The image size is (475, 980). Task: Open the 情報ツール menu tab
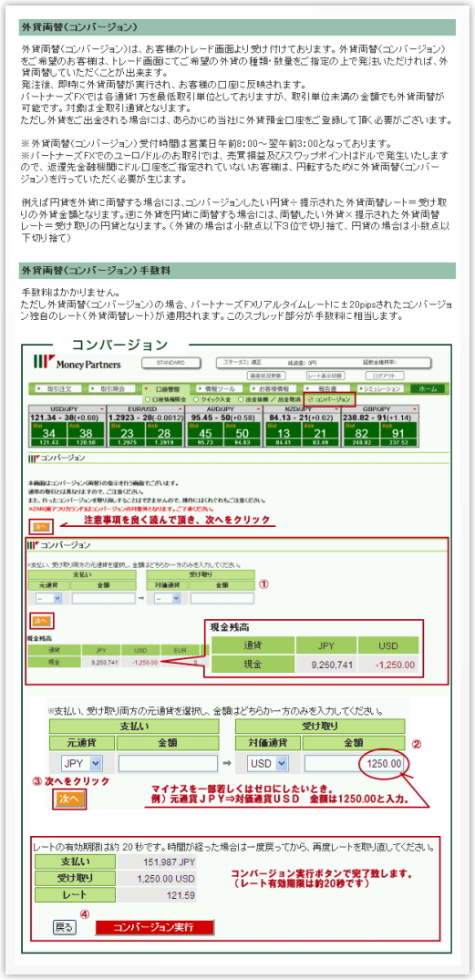pos(218,388)
